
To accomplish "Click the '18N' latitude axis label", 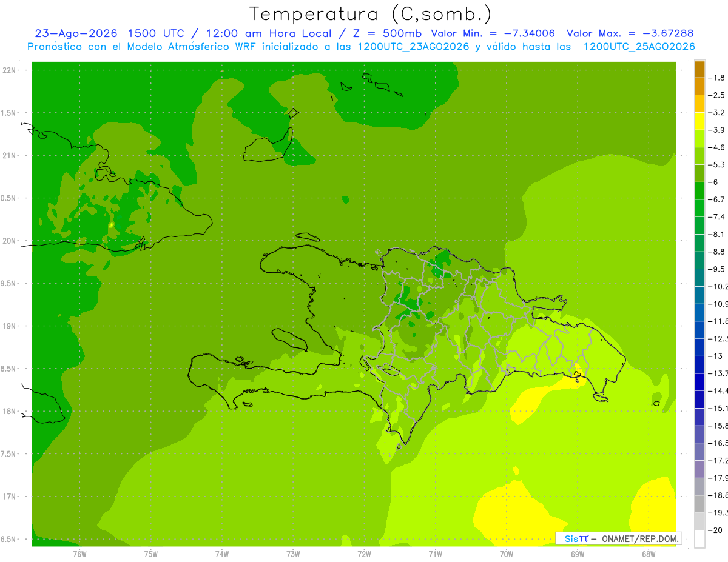I will pyautogui.click(x=10, y=412).
